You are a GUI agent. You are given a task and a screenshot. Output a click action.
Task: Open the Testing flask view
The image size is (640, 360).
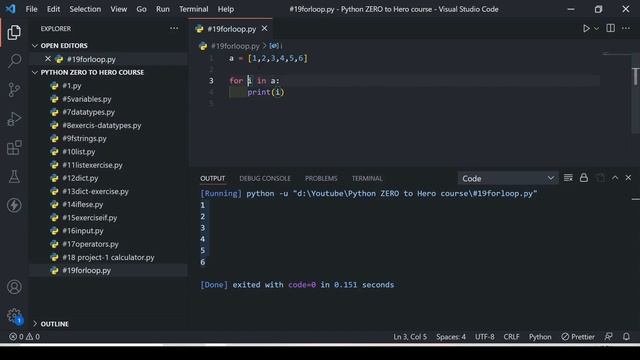point(14,176)
